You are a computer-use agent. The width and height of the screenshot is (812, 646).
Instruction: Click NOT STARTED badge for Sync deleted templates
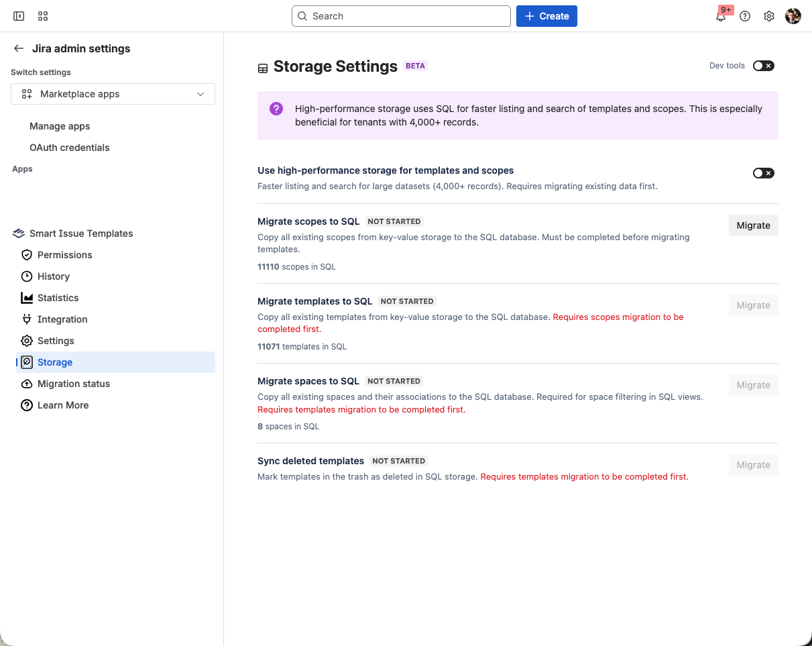tap(399, 461)
